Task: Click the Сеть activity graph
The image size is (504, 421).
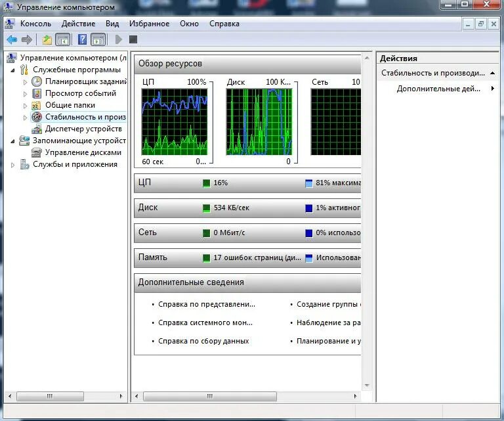Action: point(335,122)
